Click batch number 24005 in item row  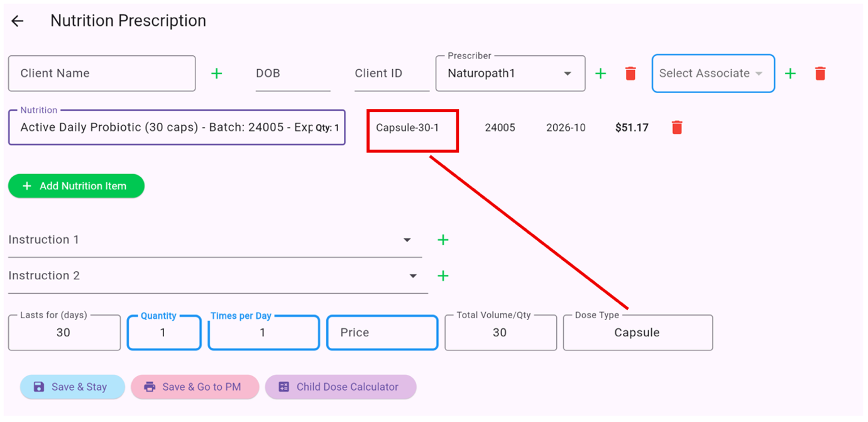click(500, 128)
